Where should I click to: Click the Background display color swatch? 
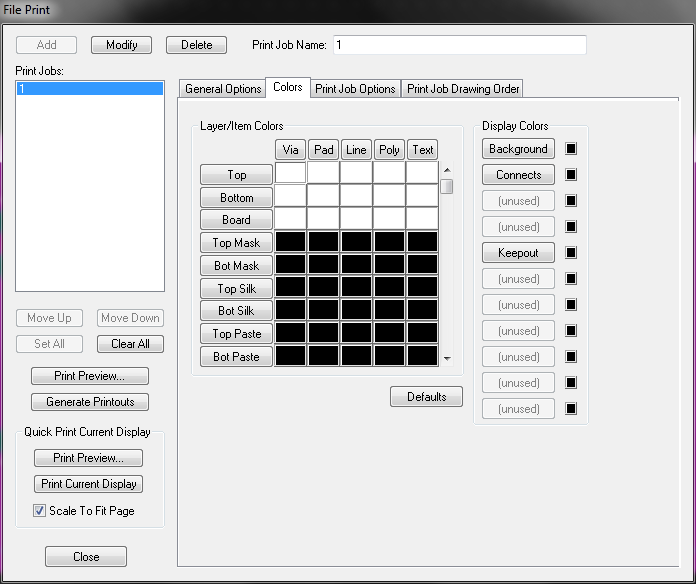pos(572,149)
